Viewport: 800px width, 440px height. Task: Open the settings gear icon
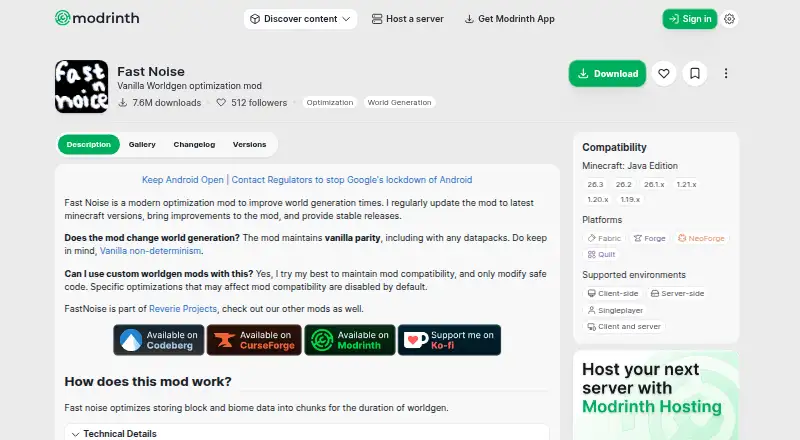tap(729, 19)
